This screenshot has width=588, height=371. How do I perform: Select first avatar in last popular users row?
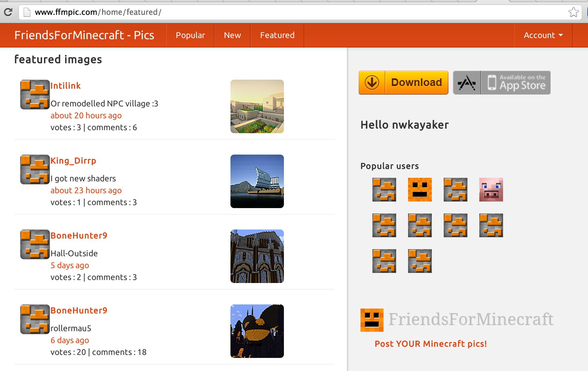pyautogui.click(x=384, y=261)
